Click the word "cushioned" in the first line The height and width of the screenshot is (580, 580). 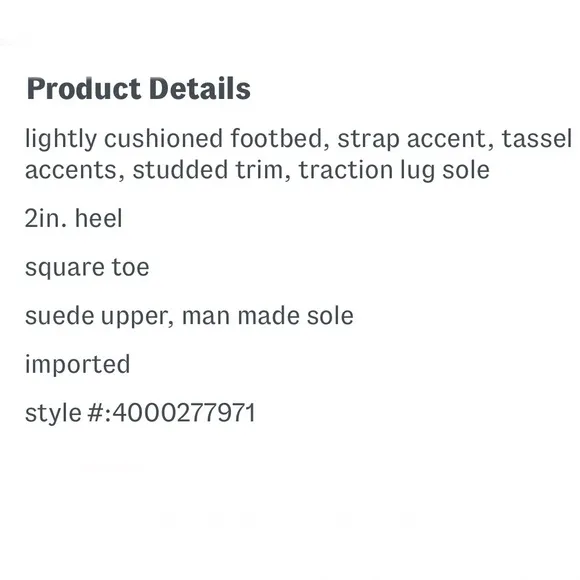coord(163,138)
